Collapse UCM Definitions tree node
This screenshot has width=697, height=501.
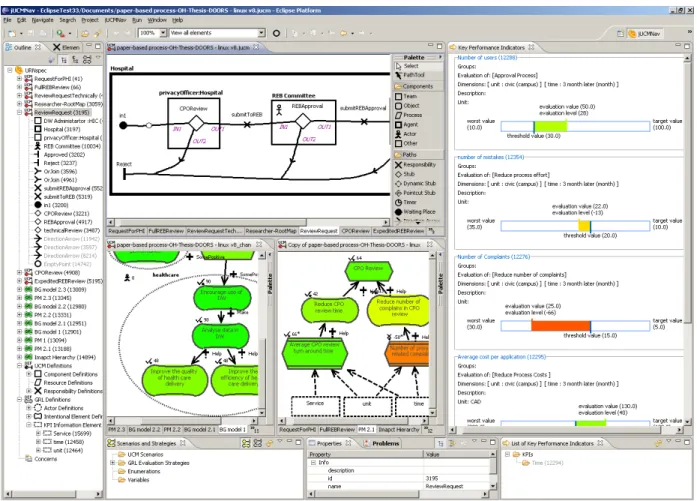coord(20,365)
